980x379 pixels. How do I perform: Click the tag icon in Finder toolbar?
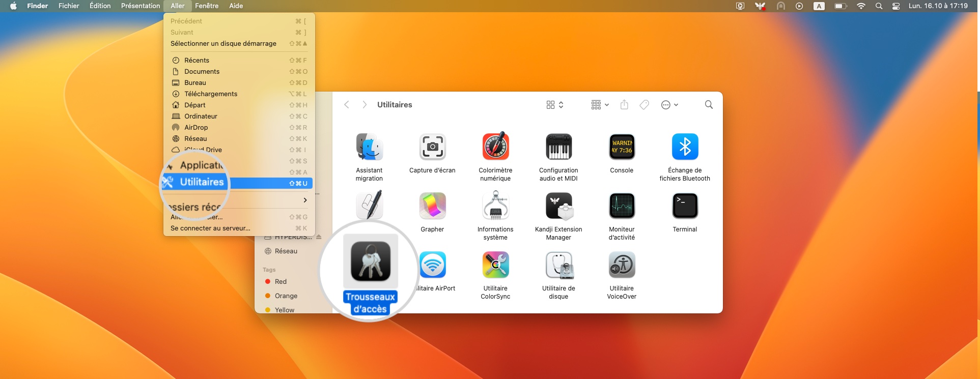(644, 105)
